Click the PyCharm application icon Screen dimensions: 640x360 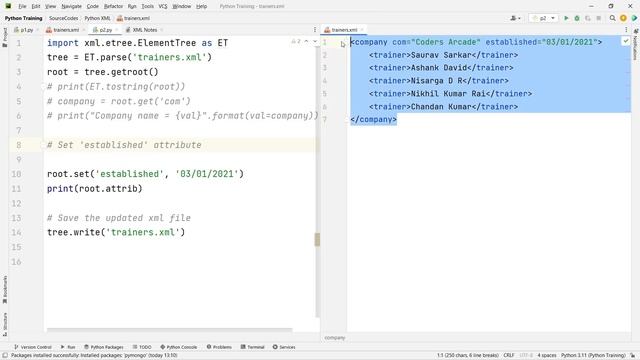(8, 6)
